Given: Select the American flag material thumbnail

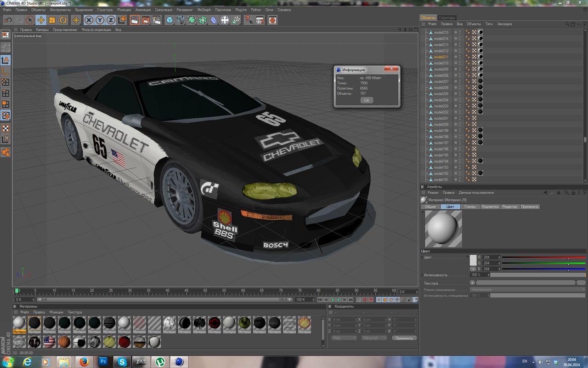Looking at the screenshot, I should tap(49, 341).
